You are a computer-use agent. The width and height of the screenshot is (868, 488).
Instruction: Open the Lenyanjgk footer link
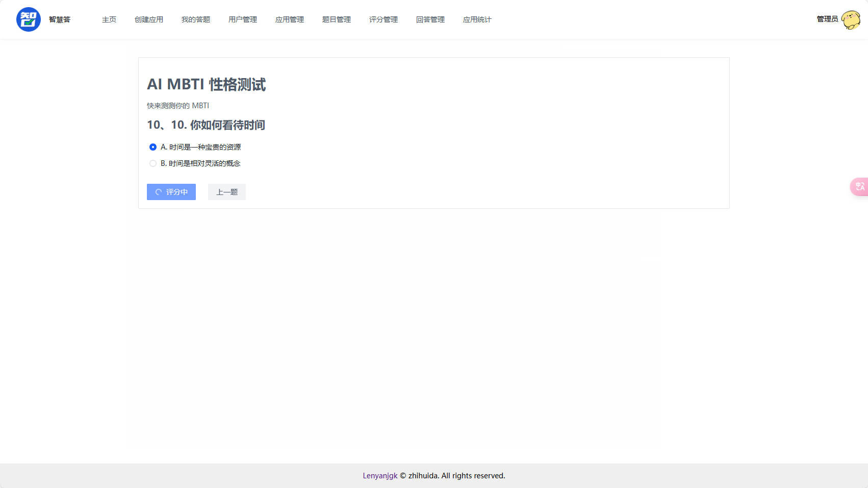pyautogui.click(x=379, y=475)
